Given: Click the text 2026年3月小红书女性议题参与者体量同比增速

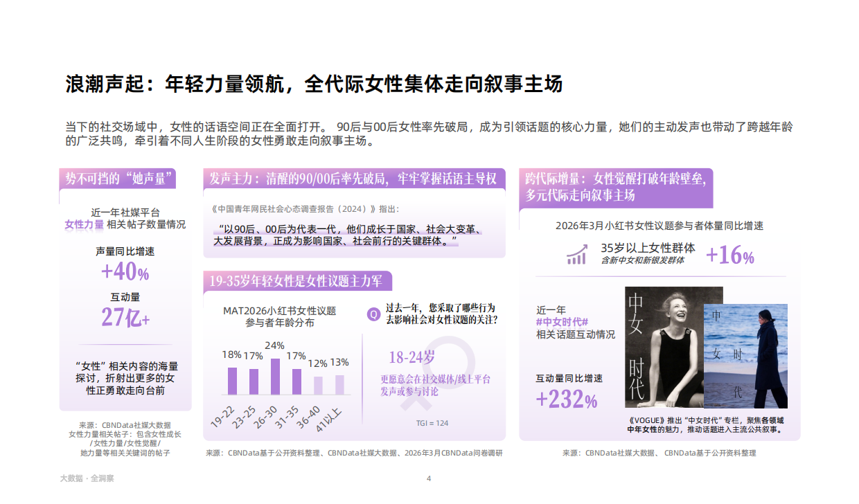Looking at the screenshot, I should [659, 226].
